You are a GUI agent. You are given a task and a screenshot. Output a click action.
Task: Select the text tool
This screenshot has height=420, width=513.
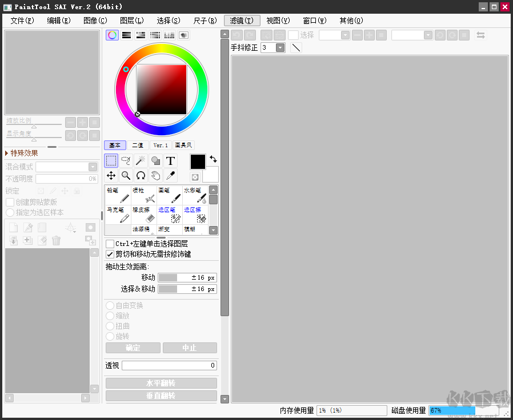[x=170, y=161]
